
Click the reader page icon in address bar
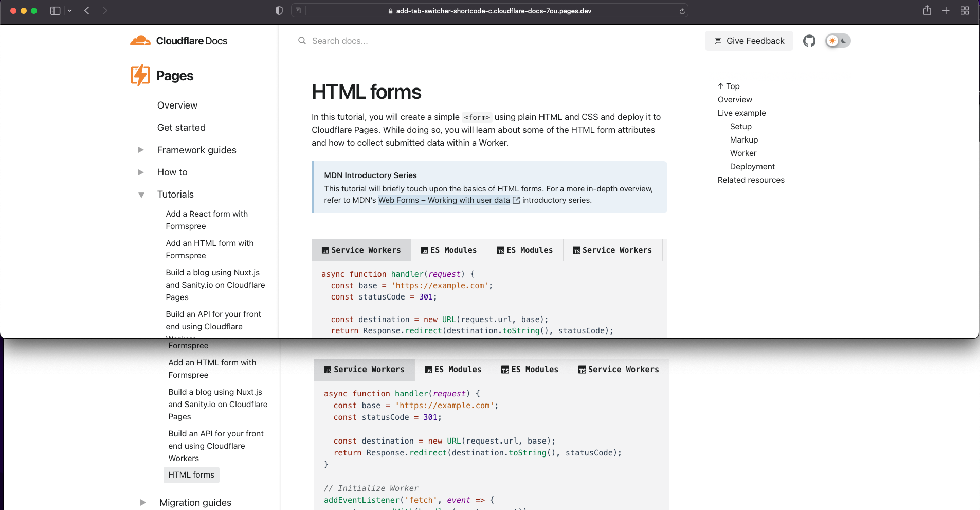[x=298, y=11]
